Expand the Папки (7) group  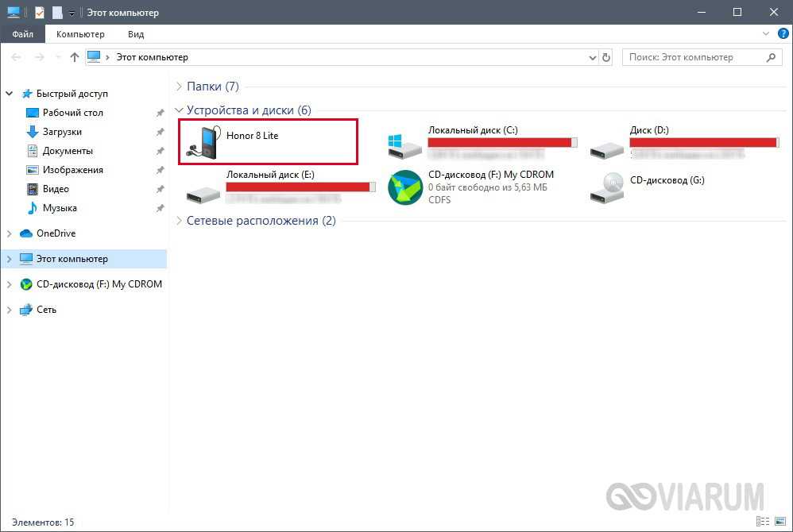(x=180, y=87)
